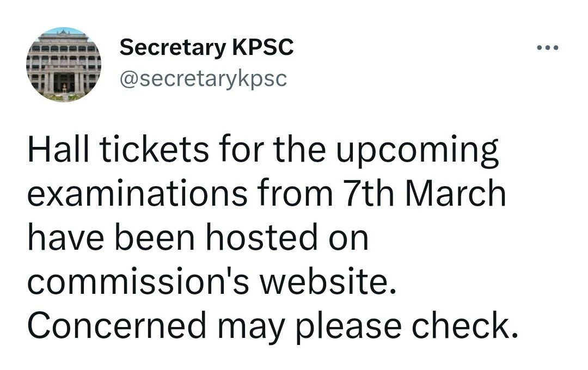Screen dimensions: 588x370
Task: Open the tweet's three-dot more options menu
Action: click(547, 48)
